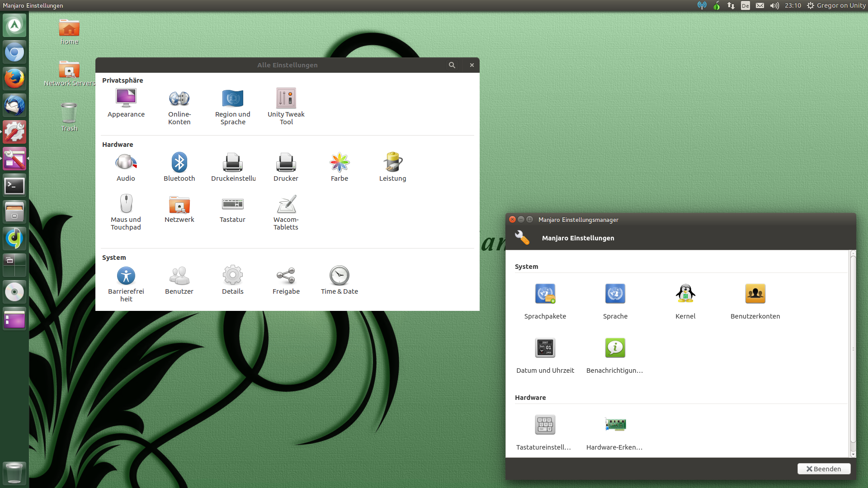Open Barrierefreiheit accessibility settings

click(x=126, y=283)
